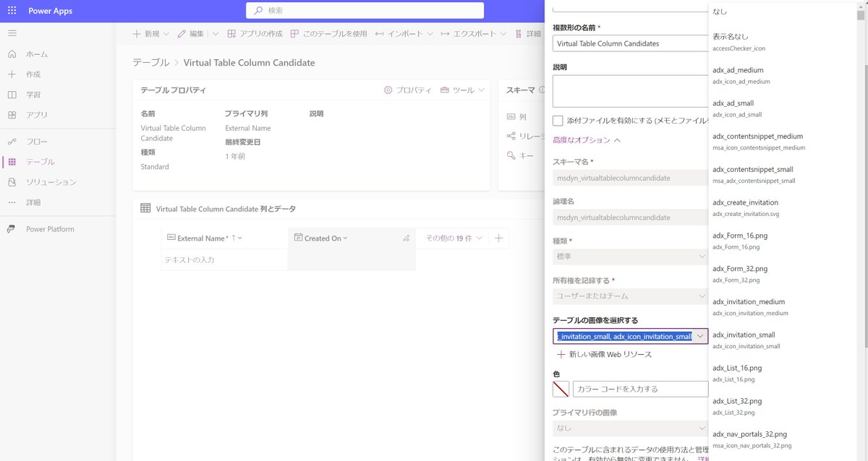The image size is (868, 461).
Task: Select adx_ad_small option
Action: pos(783,108)
